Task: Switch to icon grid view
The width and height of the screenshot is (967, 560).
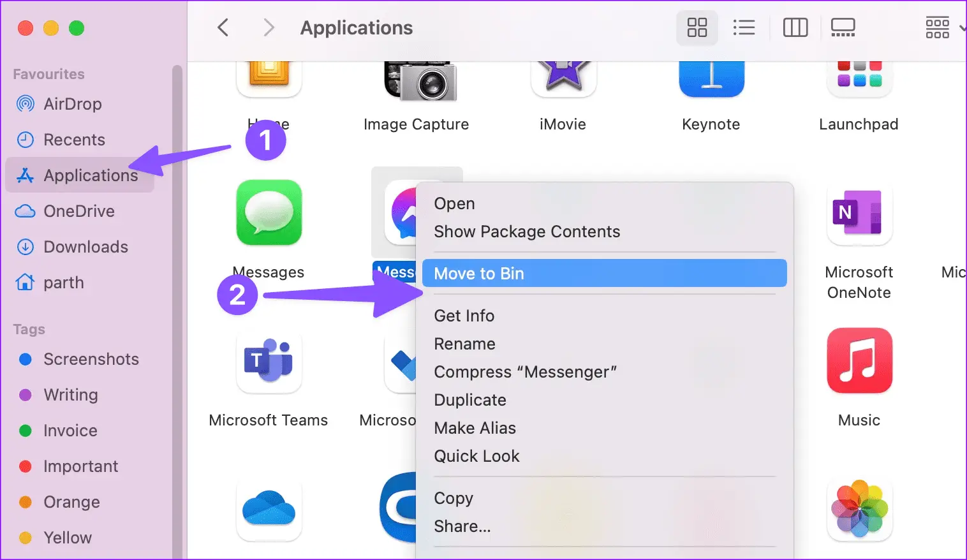Action: click(x=697, y=27)
